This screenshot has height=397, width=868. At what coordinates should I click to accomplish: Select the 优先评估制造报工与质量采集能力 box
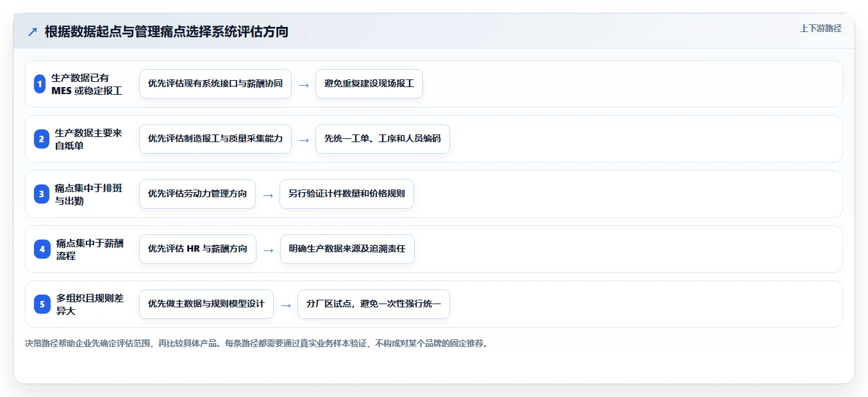(215, 139)
